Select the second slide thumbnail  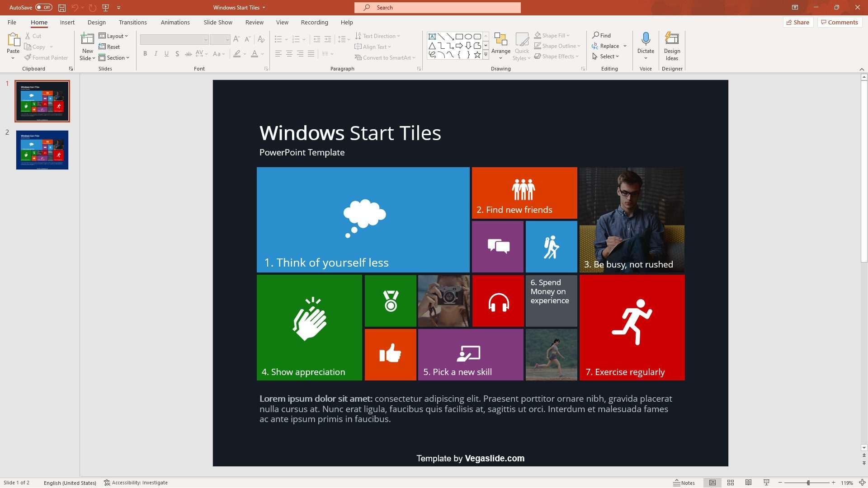tap(42, 150)
